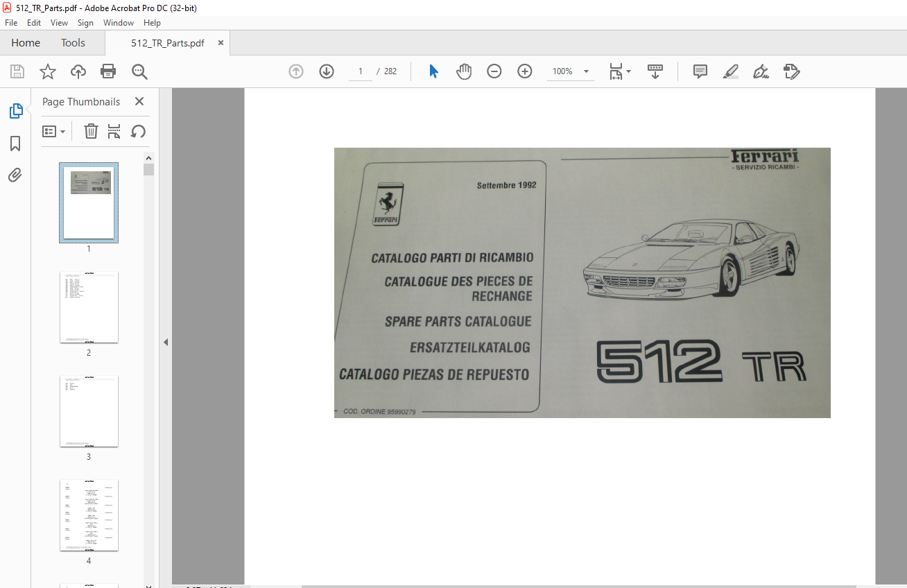This screenshot has height=588, width=907.
Task: Delete selected page with trash icon
Action: click(x=91, y=131)
